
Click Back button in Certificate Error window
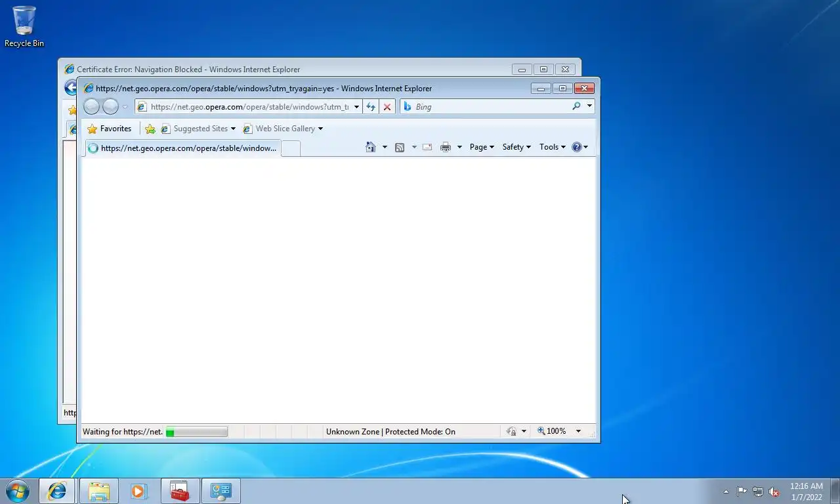coord(70,87)
